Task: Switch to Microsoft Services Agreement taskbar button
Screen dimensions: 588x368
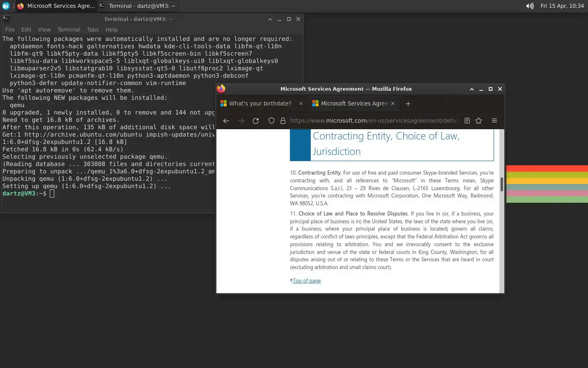Action: 56,6
